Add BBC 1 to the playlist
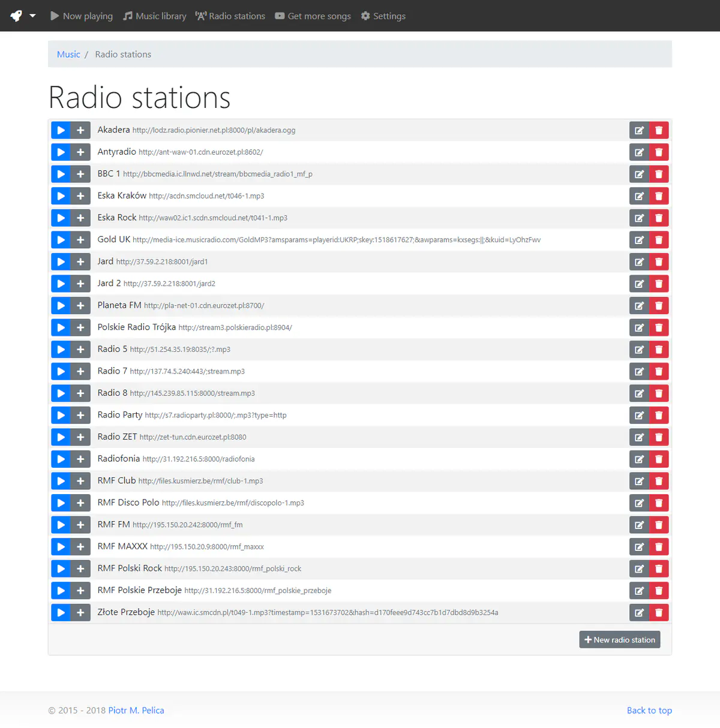The image size is (720, 728). [80, 174]
